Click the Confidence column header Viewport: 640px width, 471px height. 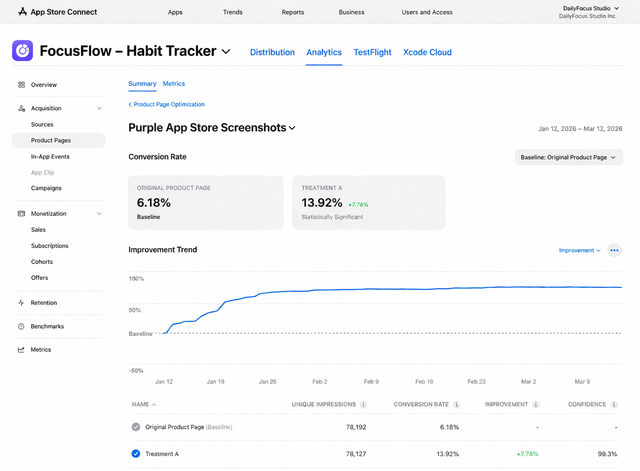click(587, 404)
